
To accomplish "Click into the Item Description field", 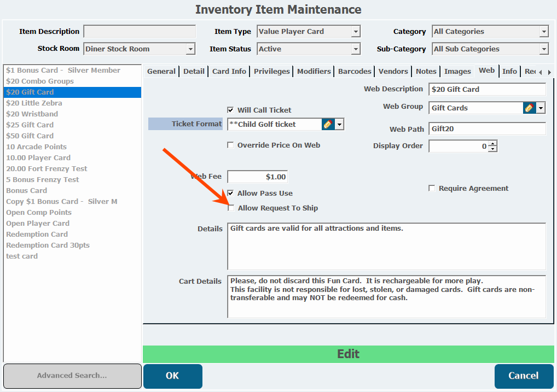I will 140,32.
